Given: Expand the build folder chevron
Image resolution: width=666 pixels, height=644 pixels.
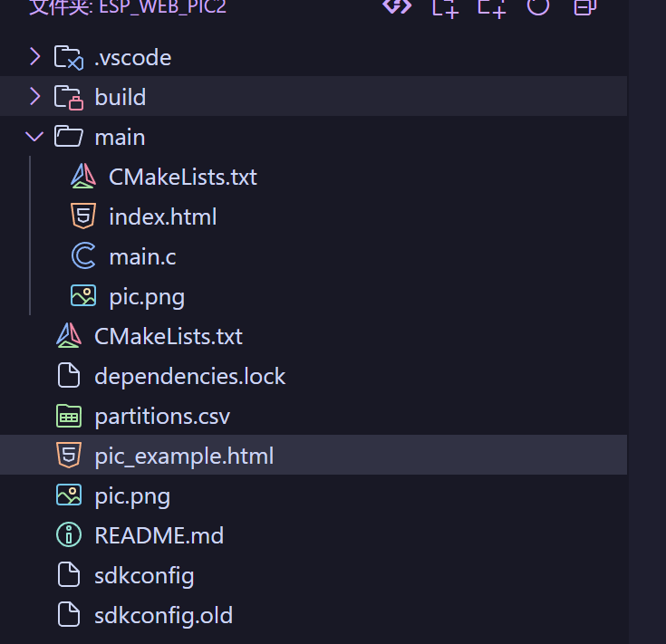Looking at the screenshot, I should 34,97.
